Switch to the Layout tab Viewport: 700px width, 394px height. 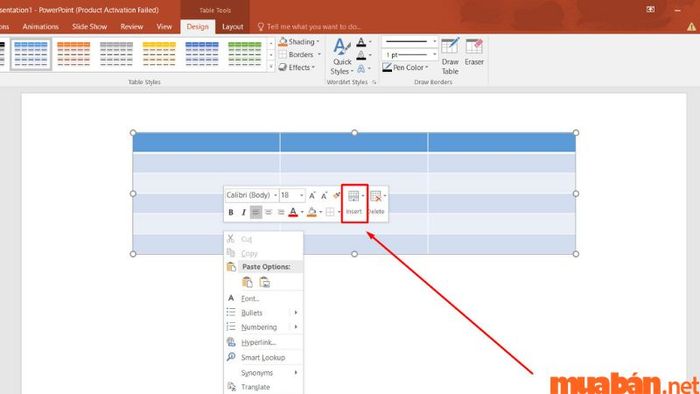[233, 27]
